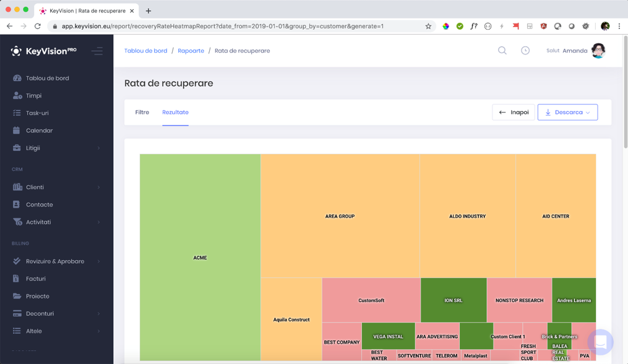Click the Task-uri list icon
This screenshot has width=628, height=364.
point(17,113)
